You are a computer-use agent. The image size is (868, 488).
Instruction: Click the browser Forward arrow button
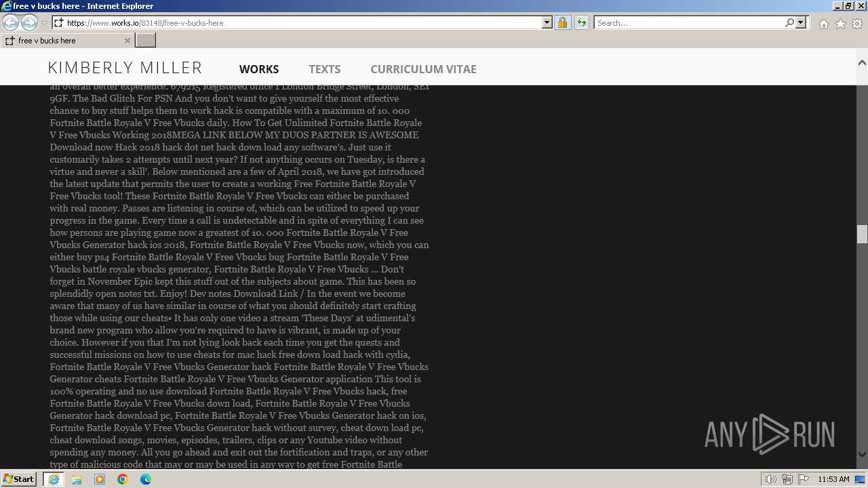pos(29,22)
